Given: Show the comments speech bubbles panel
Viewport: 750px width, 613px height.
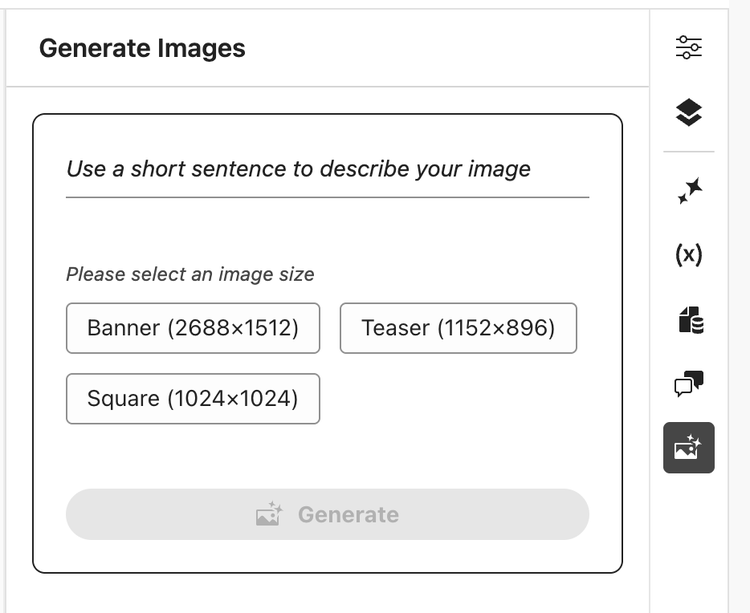Looking at the screenshot, I should pyautogui.click(x=688, y=383).
